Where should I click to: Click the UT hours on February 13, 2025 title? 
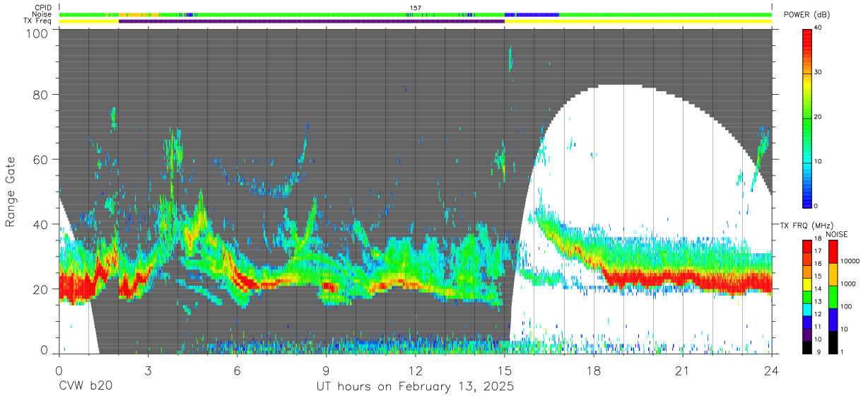(414, 387)
